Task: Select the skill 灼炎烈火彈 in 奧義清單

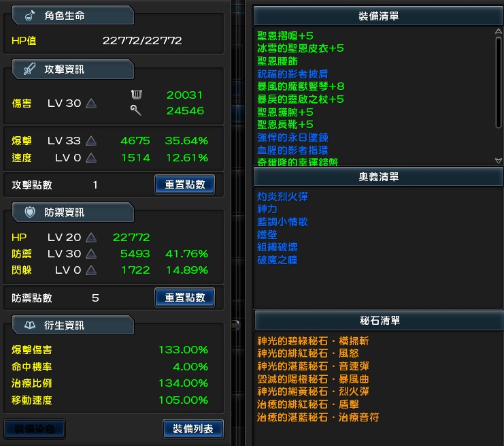Action: pyautogui.click(x=282, y=196)
